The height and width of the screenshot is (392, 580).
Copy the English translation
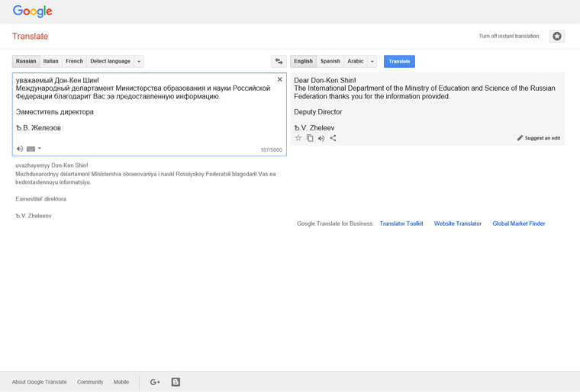pos(310,138)
